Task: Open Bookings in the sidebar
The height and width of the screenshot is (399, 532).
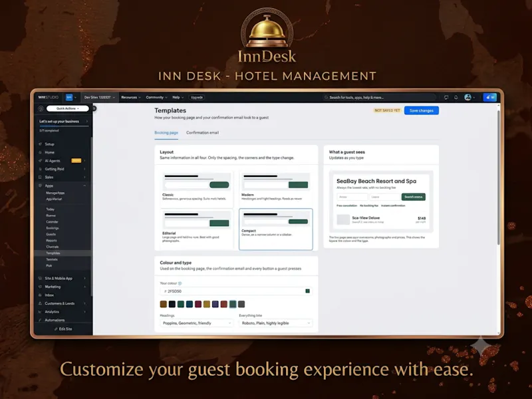Action: [x=53, y=228]
